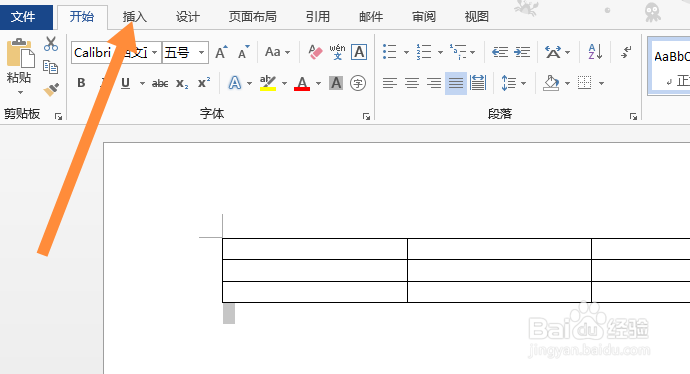
Task: Toggle Bold formatting
Action: (81, 83)
